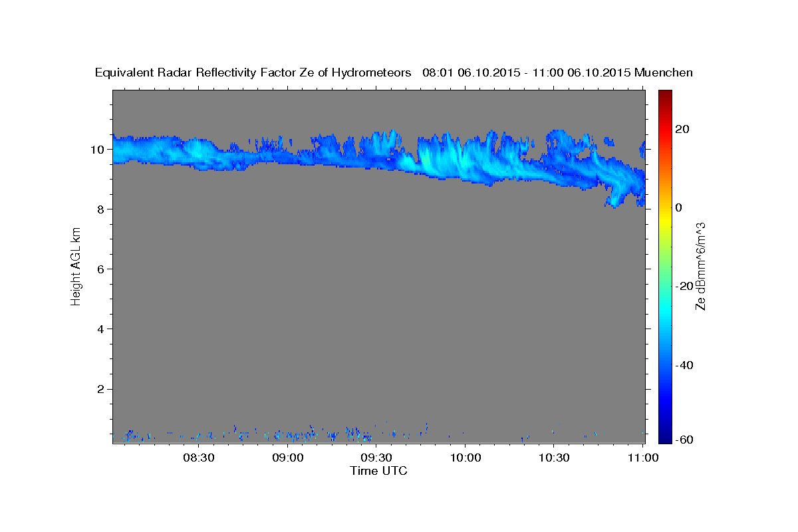This screenshot has width=798, height=532.
Task: Click the 11:00 time tick label
Action: [x=642, y=458]
